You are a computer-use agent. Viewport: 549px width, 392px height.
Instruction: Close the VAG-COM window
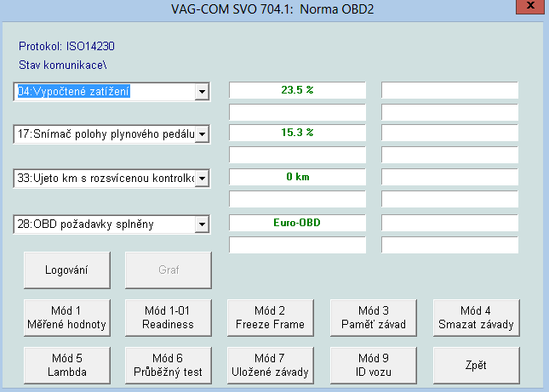tap(530, 6)
